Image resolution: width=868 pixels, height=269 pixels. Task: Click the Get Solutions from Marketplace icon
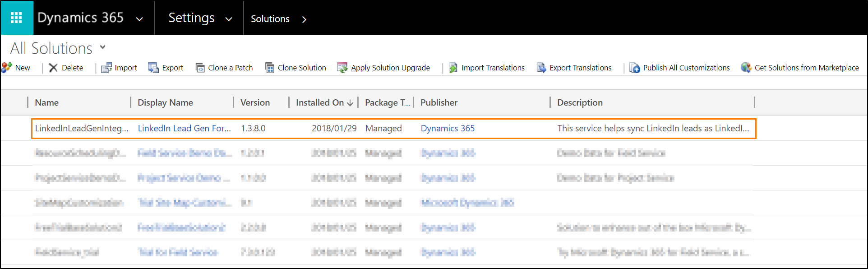[746, 68]
